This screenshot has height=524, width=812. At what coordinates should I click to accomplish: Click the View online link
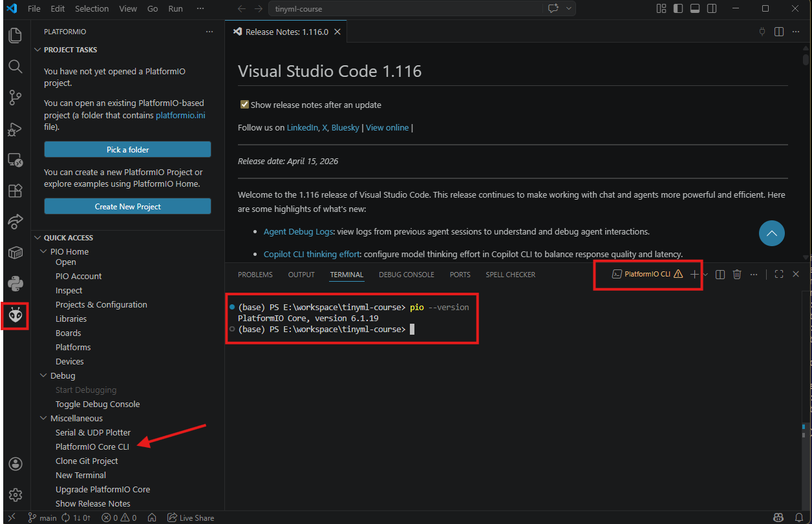pos(387,127)
